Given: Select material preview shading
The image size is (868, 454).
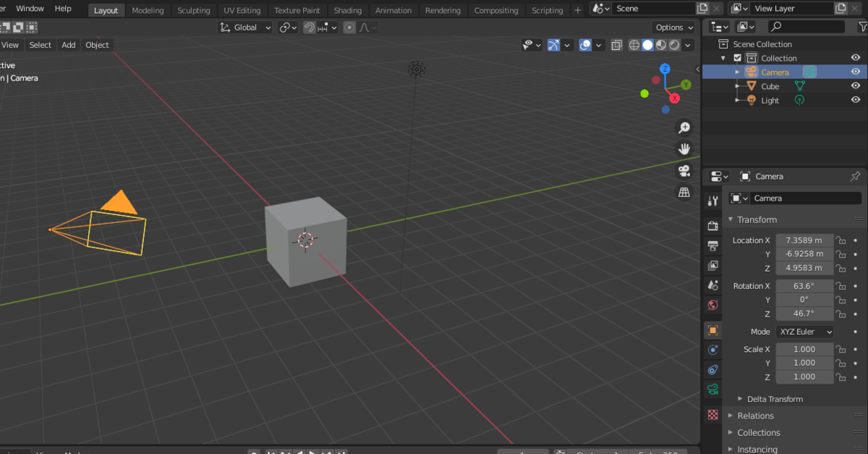Looking at the screenshot, I should [x=660, y=45].
